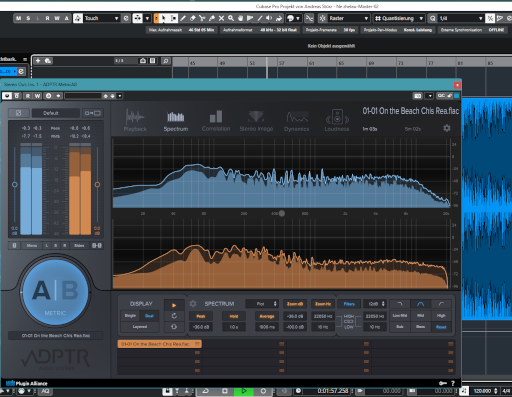The width and height of the screenshot is (512, 397).
Task: Select Single display mode
Action: point(130,316)
